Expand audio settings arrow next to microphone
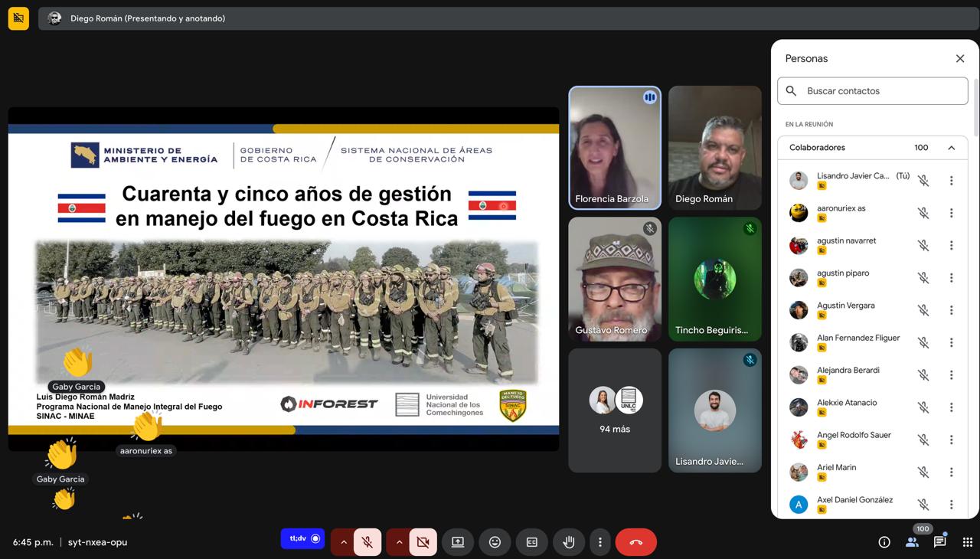Screen dimensions: 980x559 343,542
